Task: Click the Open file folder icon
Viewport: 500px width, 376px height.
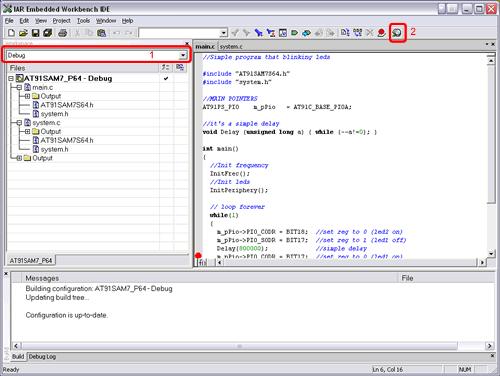Action: [x=23, y=33]
